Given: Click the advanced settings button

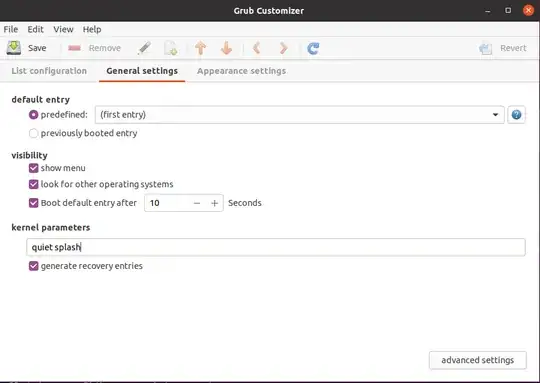Looking at the screenshot, I should pos(478,360).
